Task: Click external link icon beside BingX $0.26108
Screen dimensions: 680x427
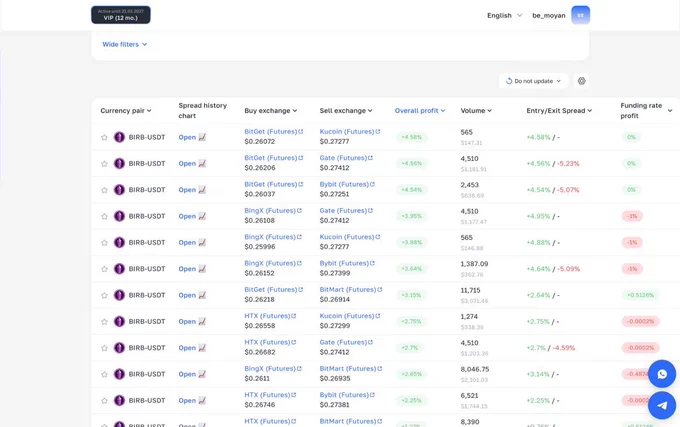Action: click(x=299, y=211)
